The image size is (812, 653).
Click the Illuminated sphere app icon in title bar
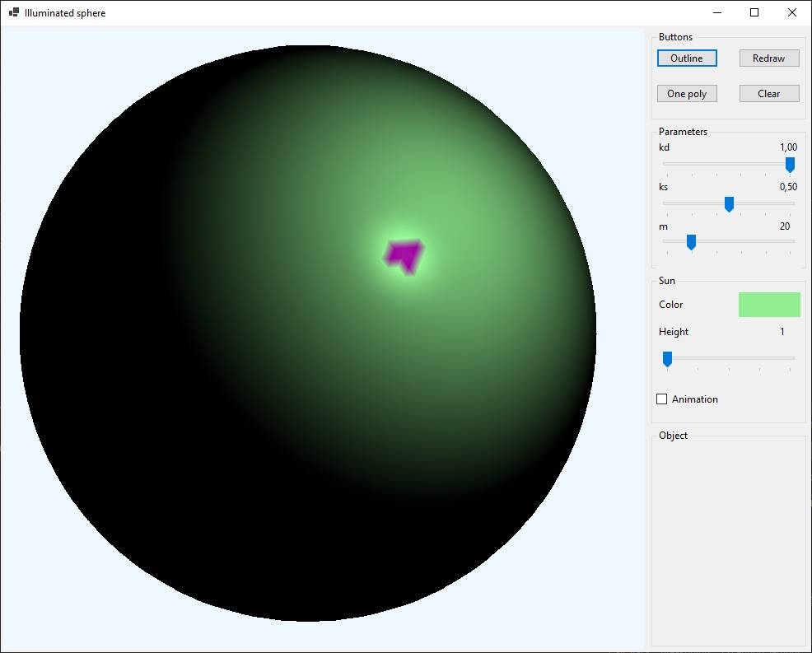(14, 13)
